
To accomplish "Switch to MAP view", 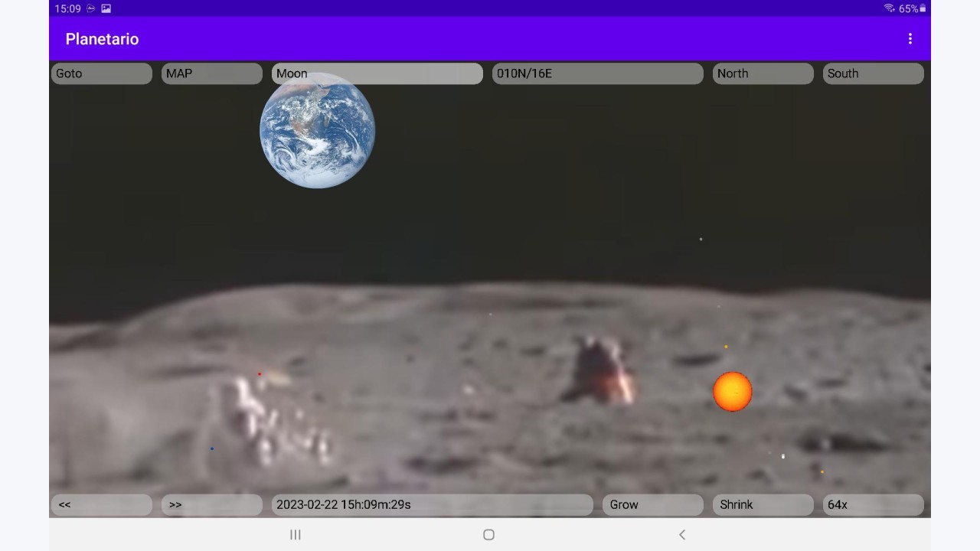I will (x=212, y=73).
